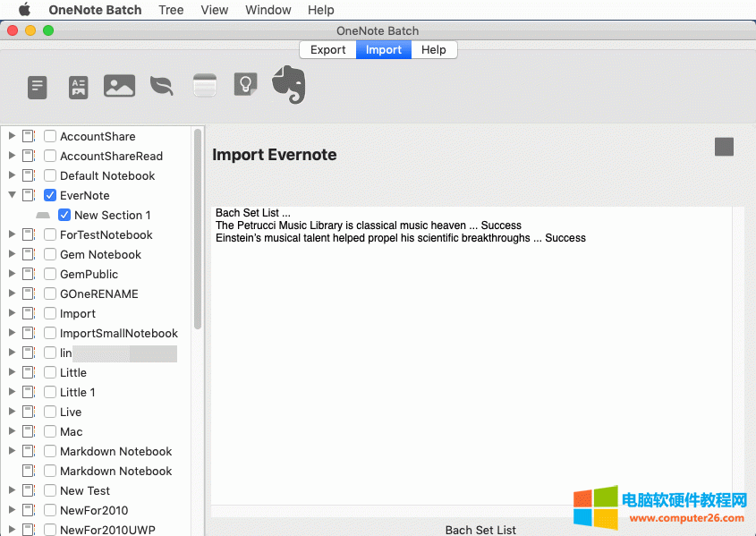This screenshot has width=756, height=536.
Task: Expand the Markdown Notebook node
Action: (x=11, y=451)
